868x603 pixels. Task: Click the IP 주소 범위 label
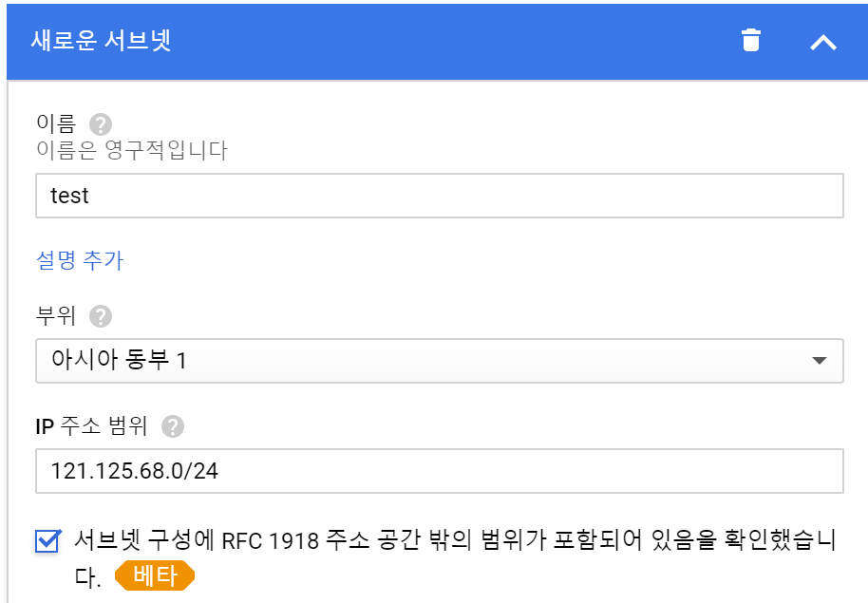coord(92,426)
